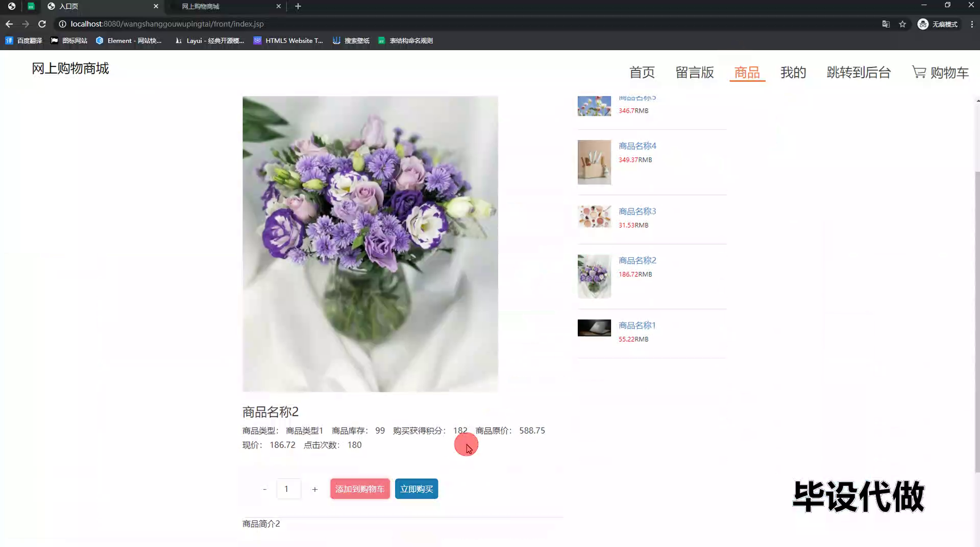Go to 首页 in the navigation

click(x=642, y=72)
